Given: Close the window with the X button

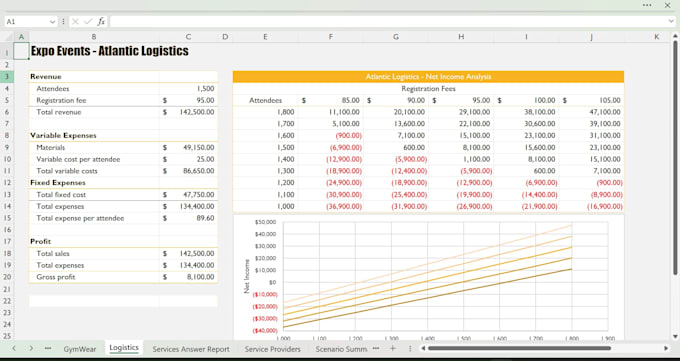Looking at the screenshot, I should (667, 5).
